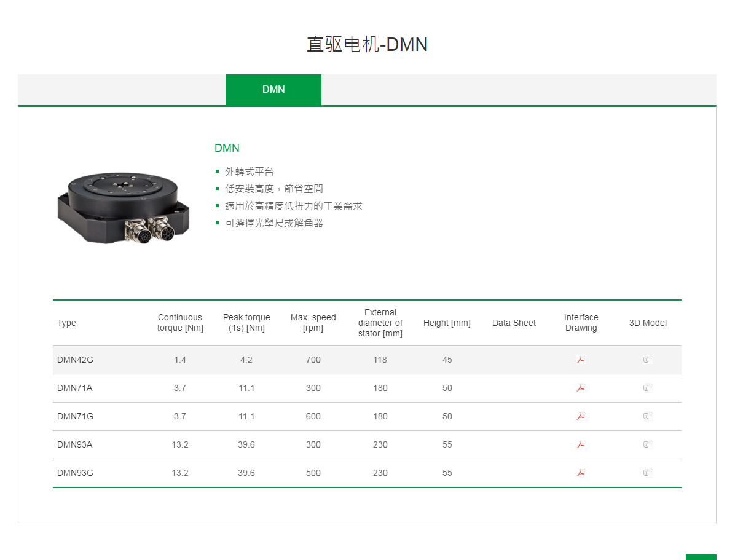This screenshot has width=735, height=560.
Task: Open the PDF interface drawing for DMN93A
Action: (581, 444)
